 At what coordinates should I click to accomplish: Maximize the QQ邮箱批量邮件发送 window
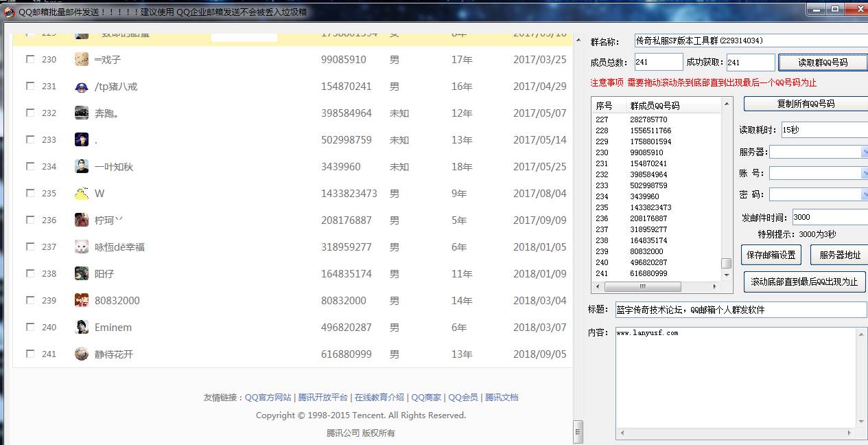point(835,10)
